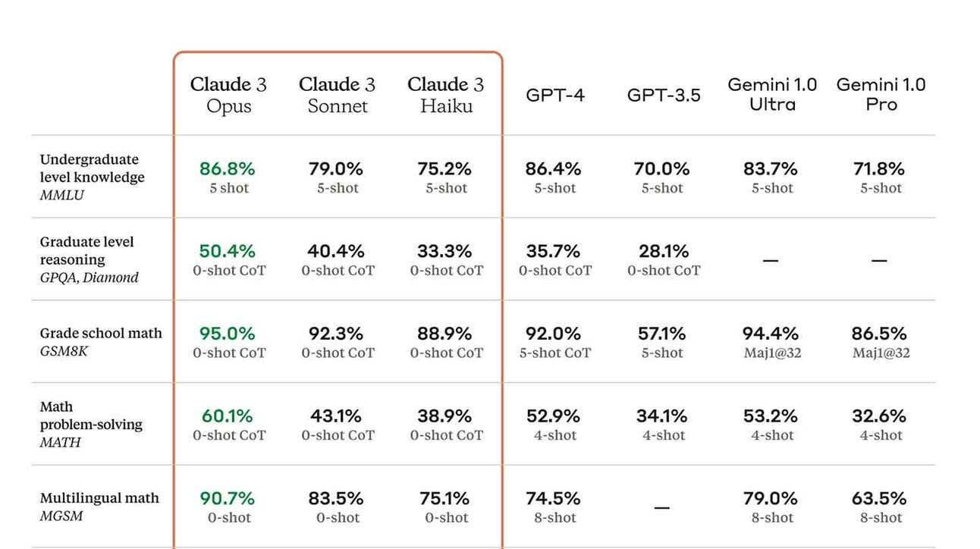Click the green 95.0% GSM8K score
This screenshot has width=980, height=549.
(228, 334)
